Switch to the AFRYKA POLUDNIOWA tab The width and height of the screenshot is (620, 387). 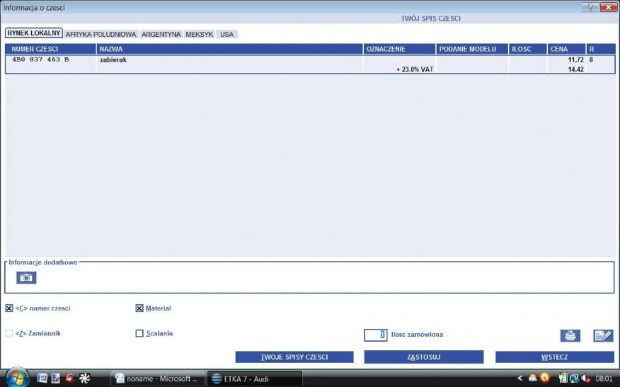pos(101,34)
